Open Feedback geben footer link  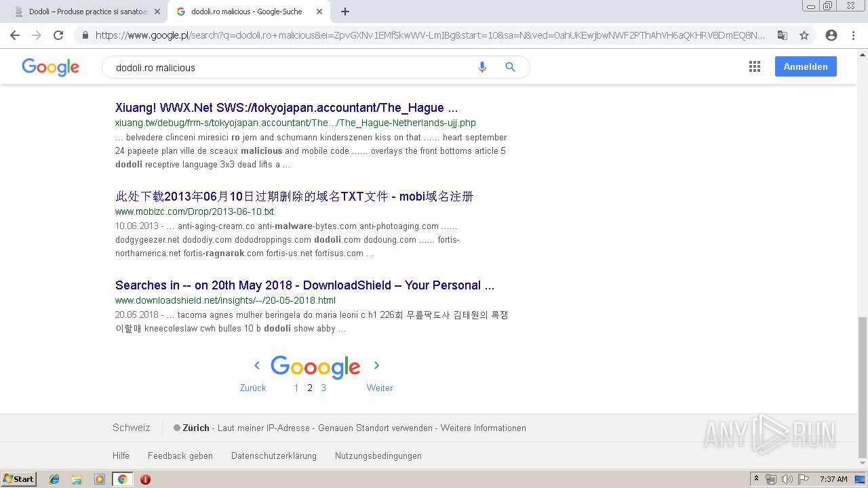[x=180, y=455]
